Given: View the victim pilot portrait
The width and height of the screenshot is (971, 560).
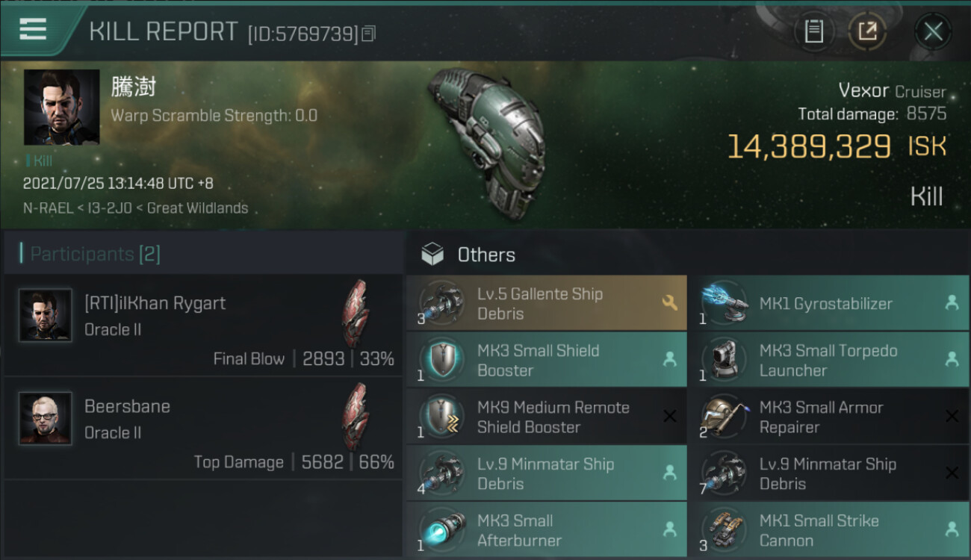Looking at the screenshot, I should coord(61,107).
